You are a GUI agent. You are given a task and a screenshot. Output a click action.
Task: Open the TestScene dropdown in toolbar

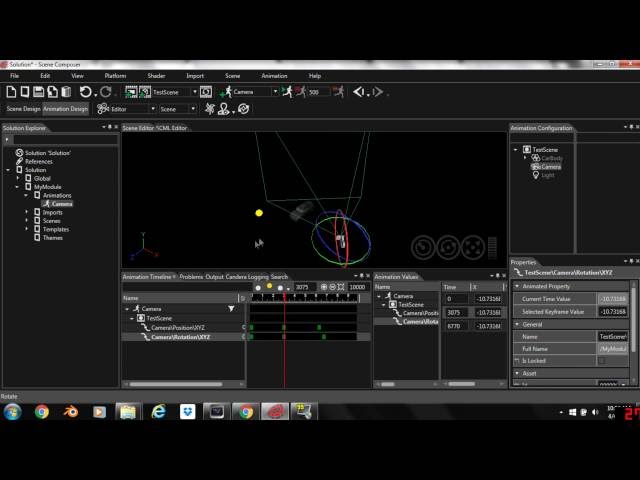pos(195,92)
